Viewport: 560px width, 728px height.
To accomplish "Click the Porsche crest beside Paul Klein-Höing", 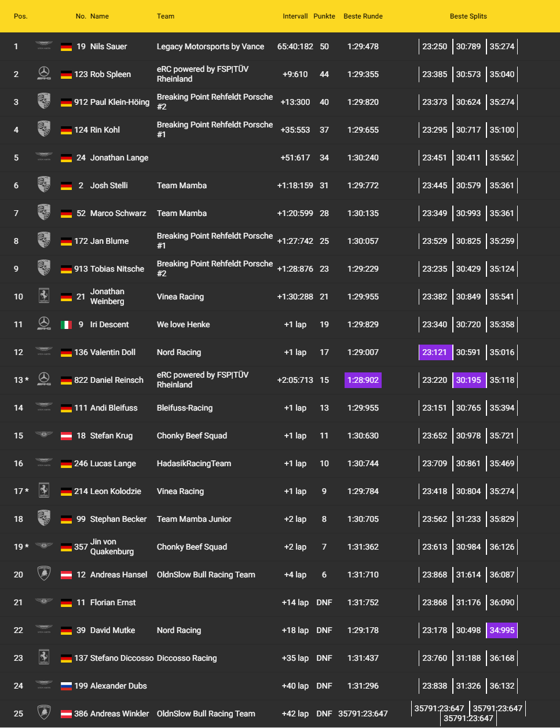I will coord(44,101).
